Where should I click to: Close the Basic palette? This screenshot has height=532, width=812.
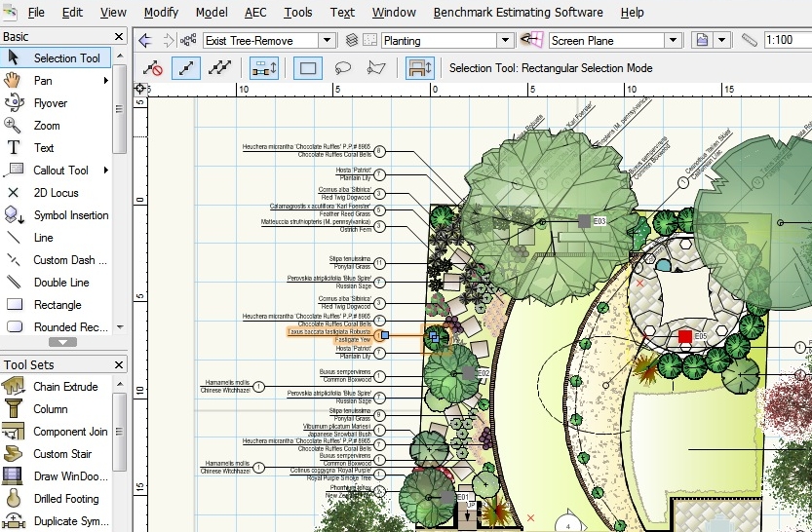118,36
